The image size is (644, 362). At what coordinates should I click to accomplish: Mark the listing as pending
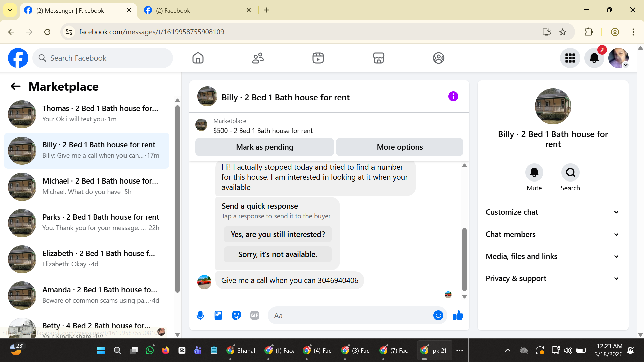coord(264,147)
